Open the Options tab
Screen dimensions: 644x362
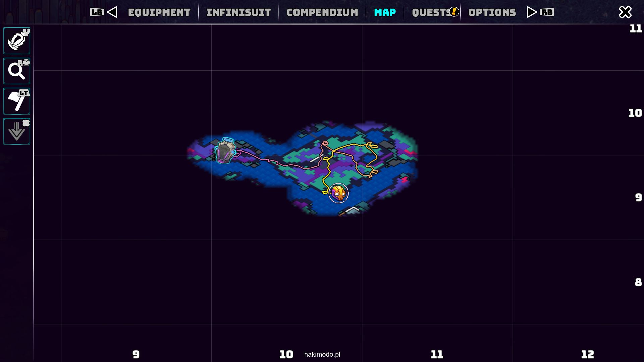click(x=492, y=13)
